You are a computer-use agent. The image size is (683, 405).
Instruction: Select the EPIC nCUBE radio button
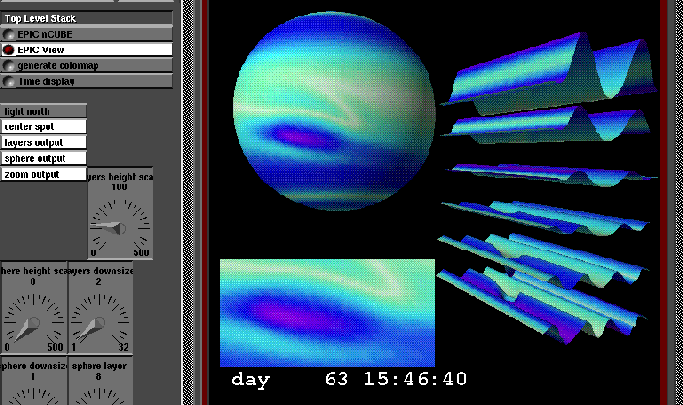coord(9,33)
